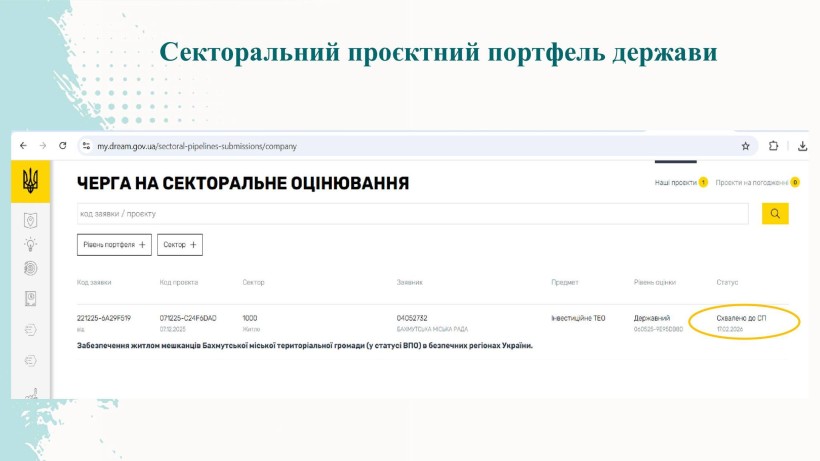This screenshot has height=461, width=820.
Task: Open the map pin sidebar icon
Action: click(x=30, y=221)
